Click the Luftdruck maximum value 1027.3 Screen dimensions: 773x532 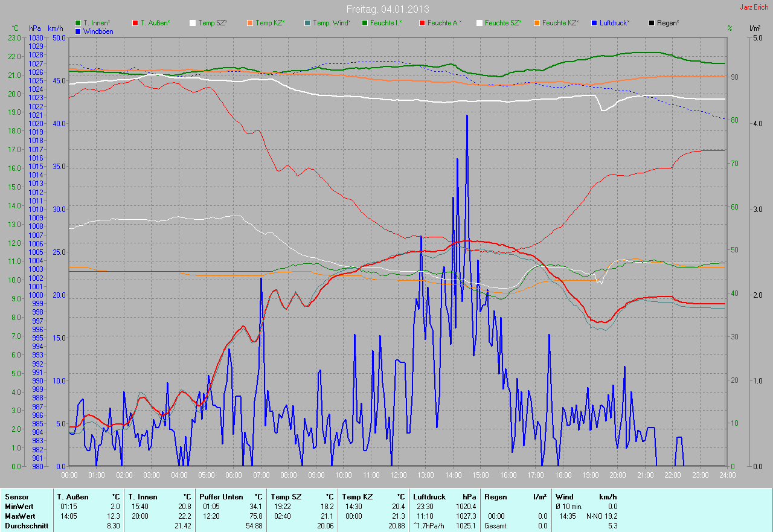coord(466,516)
